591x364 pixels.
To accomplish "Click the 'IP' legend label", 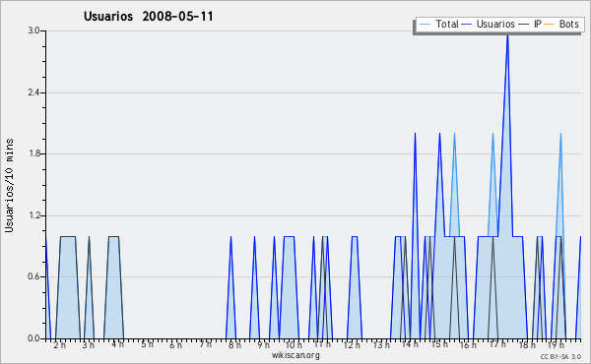I will tap(538, 24).
